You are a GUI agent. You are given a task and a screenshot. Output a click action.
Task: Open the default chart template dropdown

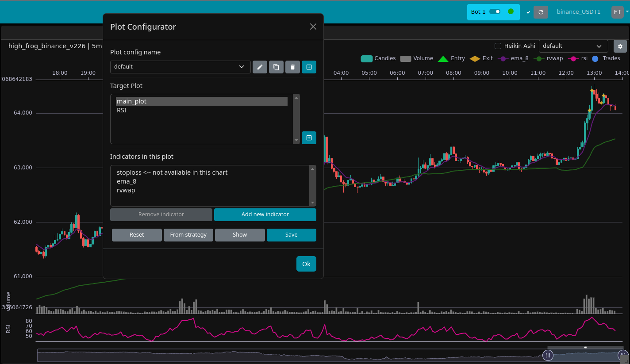click(573, 46)
